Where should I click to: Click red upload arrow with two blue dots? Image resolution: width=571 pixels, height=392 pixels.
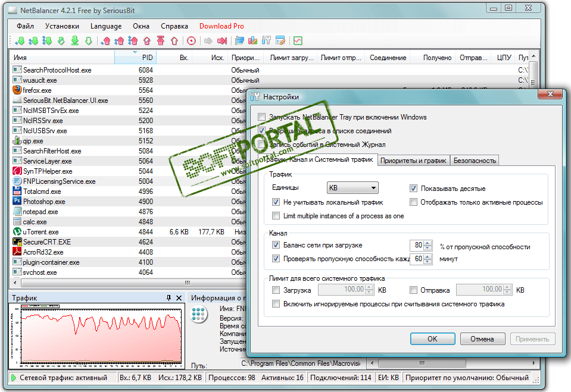pyautogui.click(x=119, y=41)
